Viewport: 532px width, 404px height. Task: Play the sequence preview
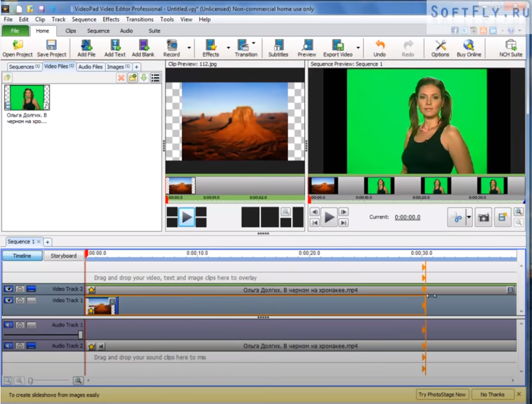tap(329, 217)
